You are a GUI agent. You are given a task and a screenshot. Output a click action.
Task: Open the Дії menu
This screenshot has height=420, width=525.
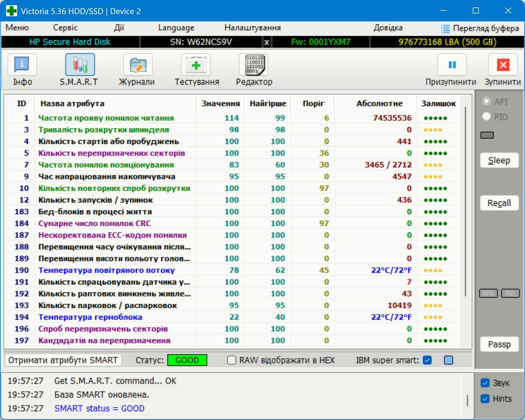119,28
